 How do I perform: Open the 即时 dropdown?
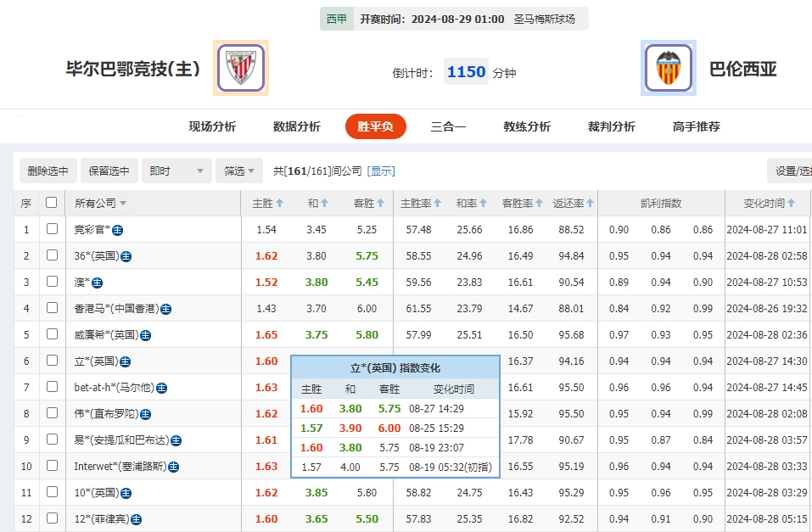click(176, 170)
